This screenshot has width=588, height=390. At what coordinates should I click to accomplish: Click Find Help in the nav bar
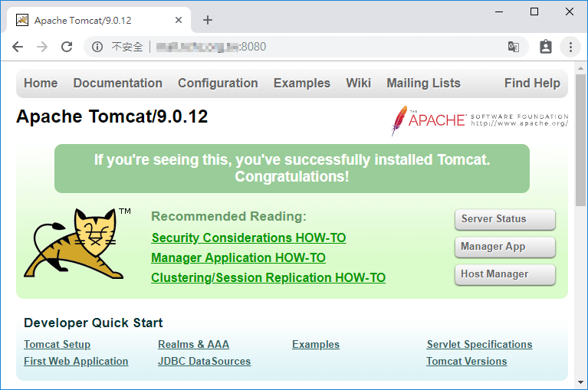[x=532, y=83]
